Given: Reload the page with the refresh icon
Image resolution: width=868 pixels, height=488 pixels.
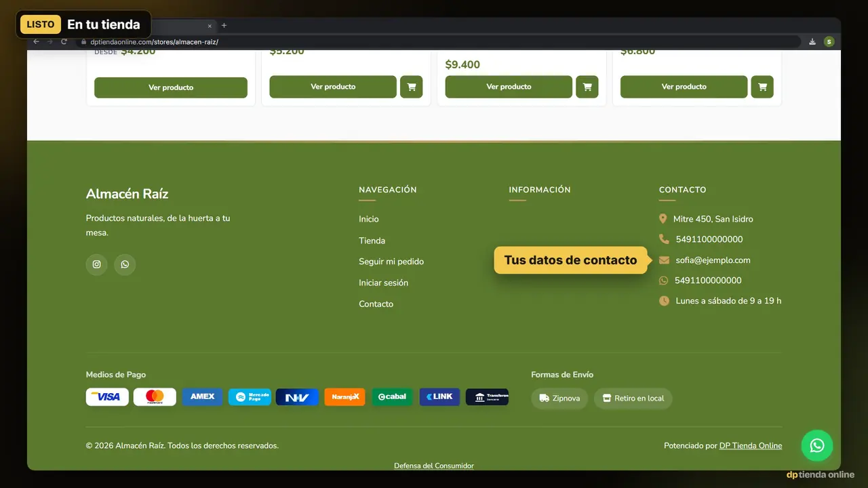Looking at the screenshot, I should [x=64, y=42].
